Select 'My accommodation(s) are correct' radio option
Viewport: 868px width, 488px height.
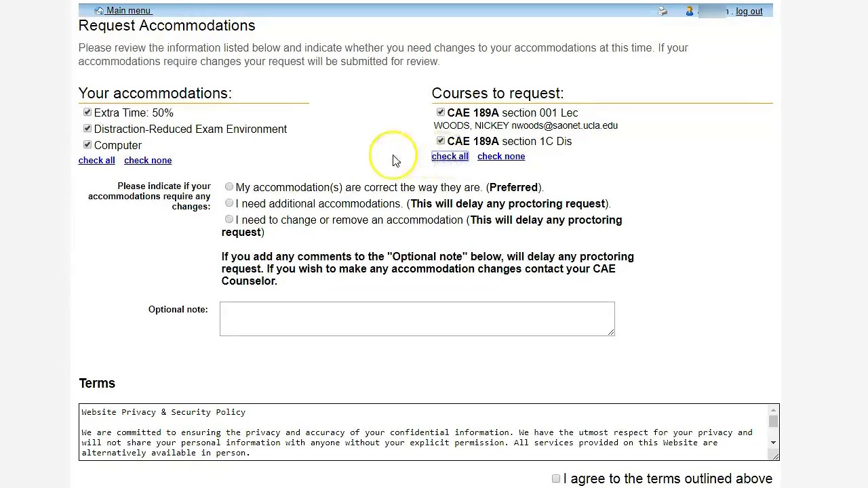[229, 186]
